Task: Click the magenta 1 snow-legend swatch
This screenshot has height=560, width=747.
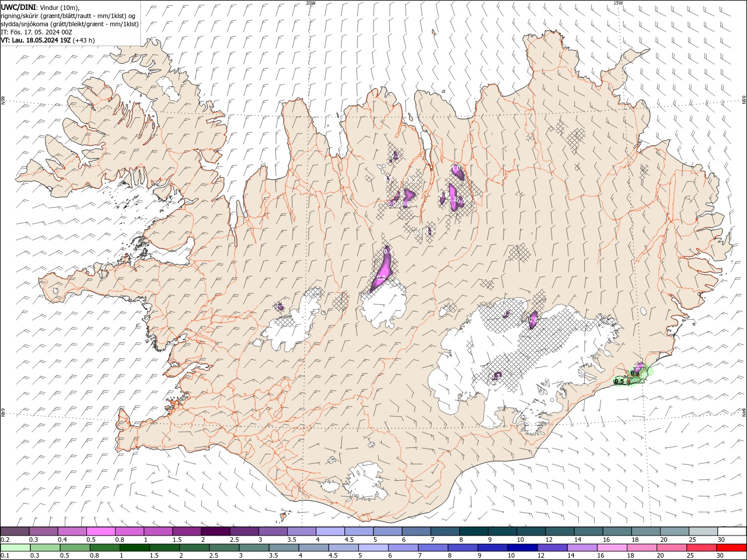Action: point(158,531)
